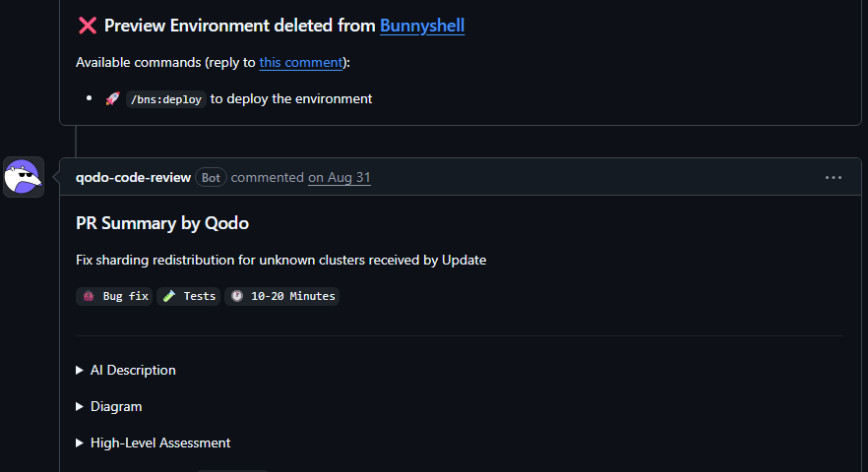Select the /bns:deploy command code
868x472 pixels.
(x=166, y=99)
